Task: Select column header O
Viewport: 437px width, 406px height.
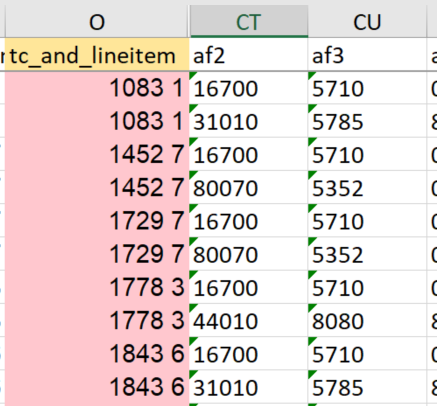Action: [97, 22]
